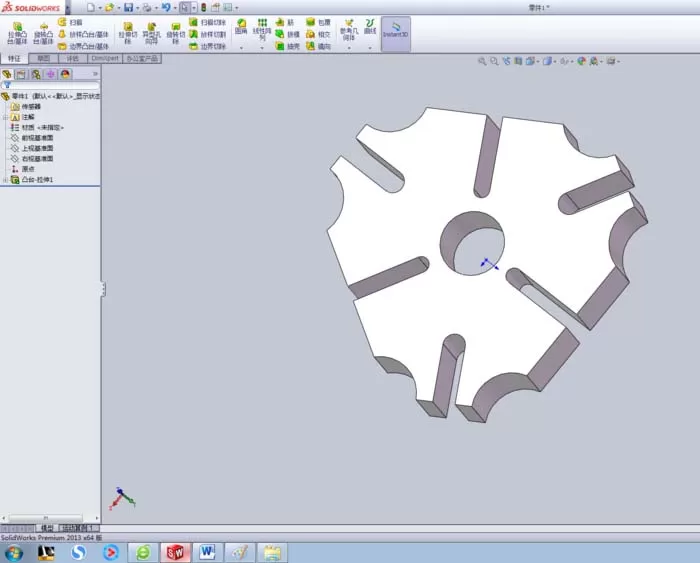Click the Section View icon in view toolbar
Screen dimensions: 700x563
(518, 61)
